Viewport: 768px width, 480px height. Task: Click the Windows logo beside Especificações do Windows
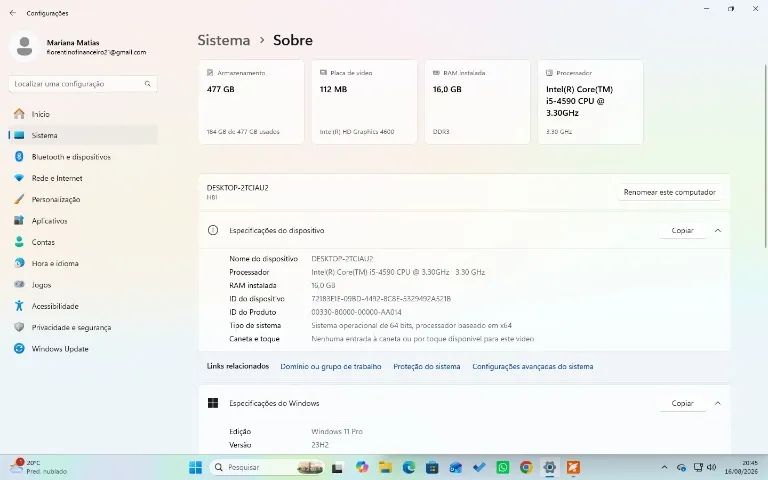pos(213,403)
